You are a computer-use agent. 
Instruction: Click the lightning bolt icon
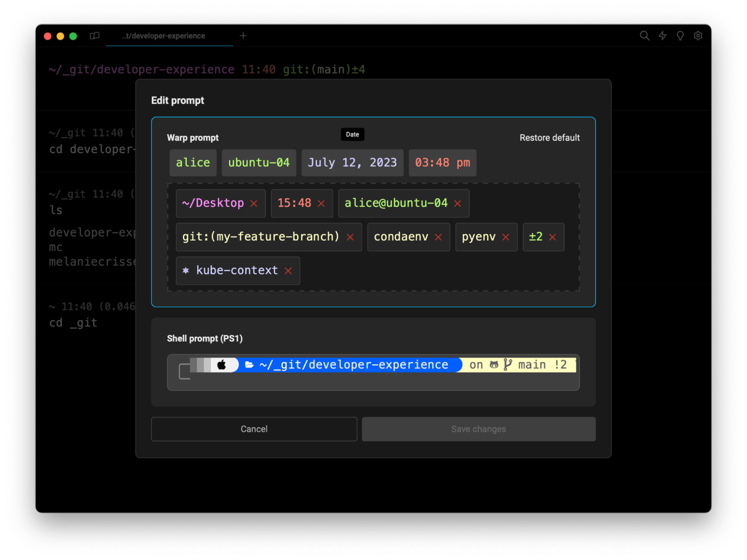662,36
